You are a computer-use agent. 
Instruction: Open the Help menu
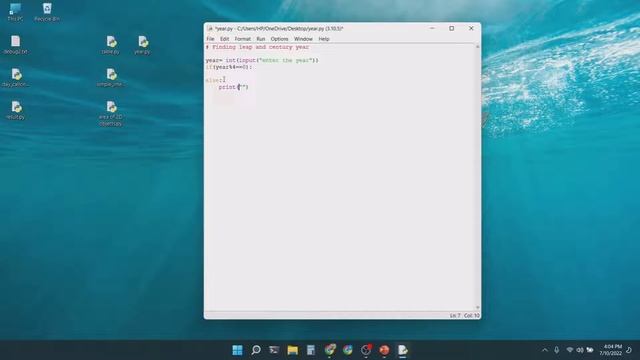tap(324, 39)
